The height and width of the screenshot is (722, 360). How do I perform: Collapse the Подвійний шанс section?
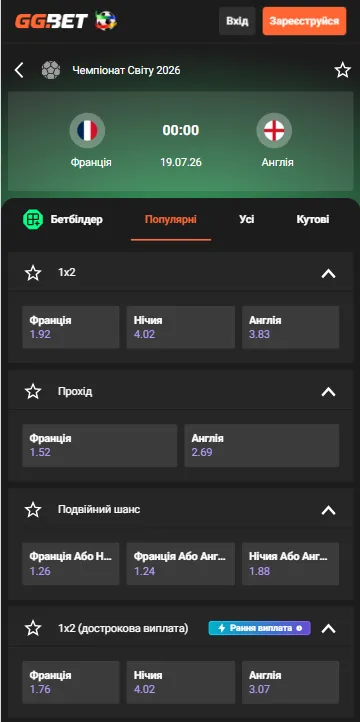(x=328, y=510)
